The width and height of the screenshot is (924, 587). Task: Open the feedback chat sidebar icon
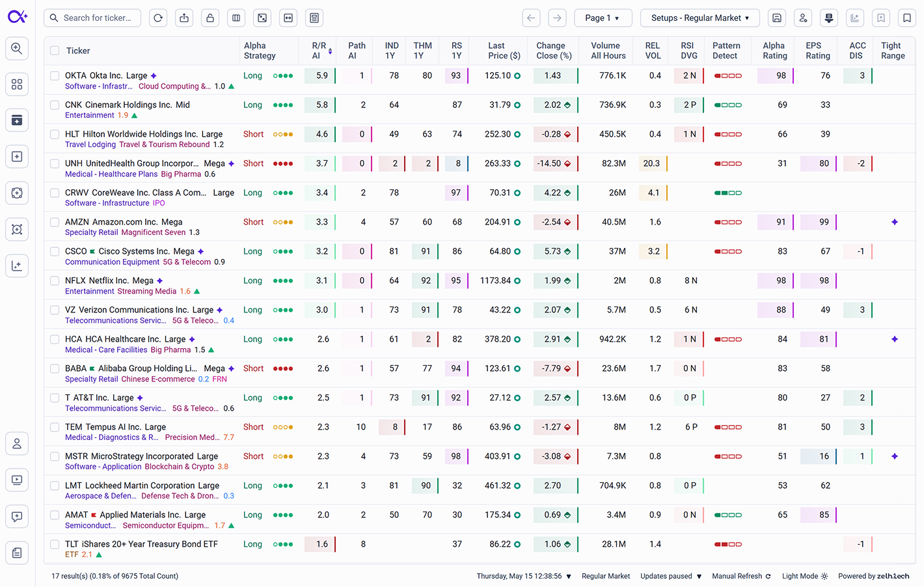[17, 517]
